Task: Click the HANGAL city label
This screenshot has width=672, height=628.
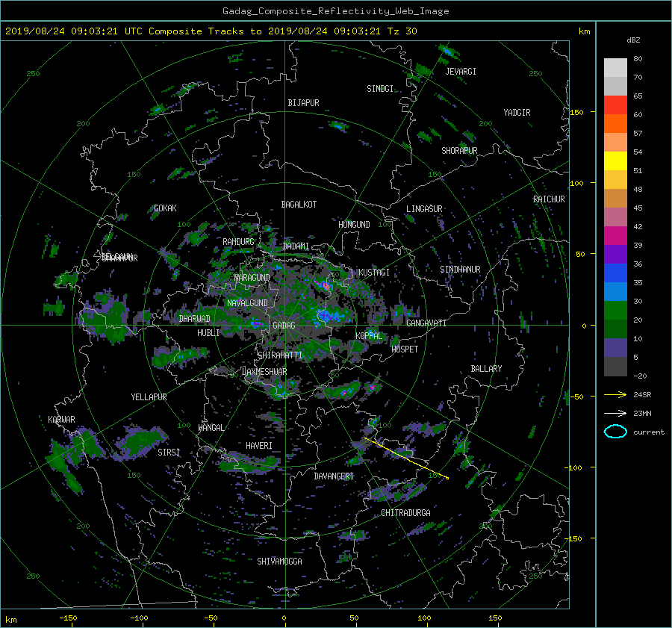Action: [211, 428]
